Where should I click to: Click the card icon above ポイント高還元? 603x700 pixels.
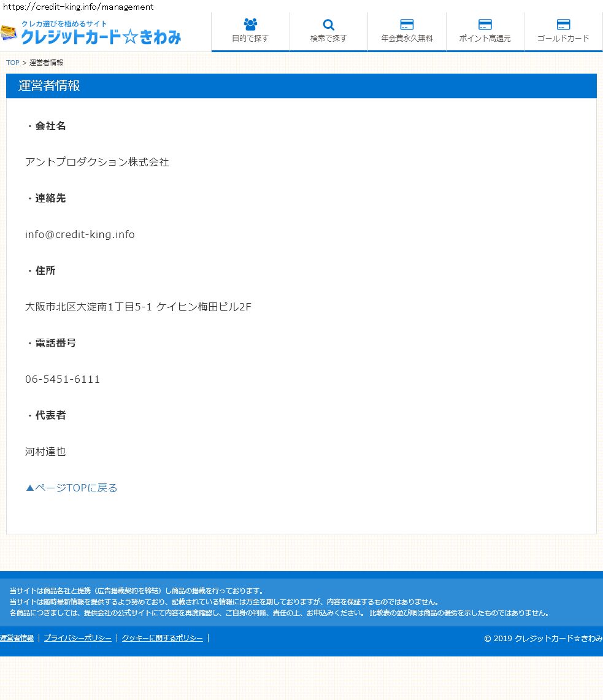click(x=485, y=25)
